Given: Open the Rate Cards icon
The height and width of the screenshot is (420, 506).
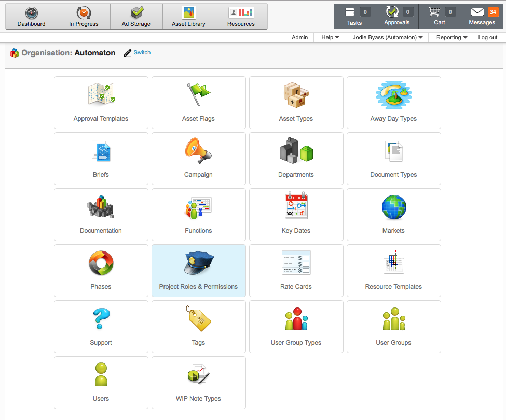Looking at the screenshot, I should coord(296,262).
